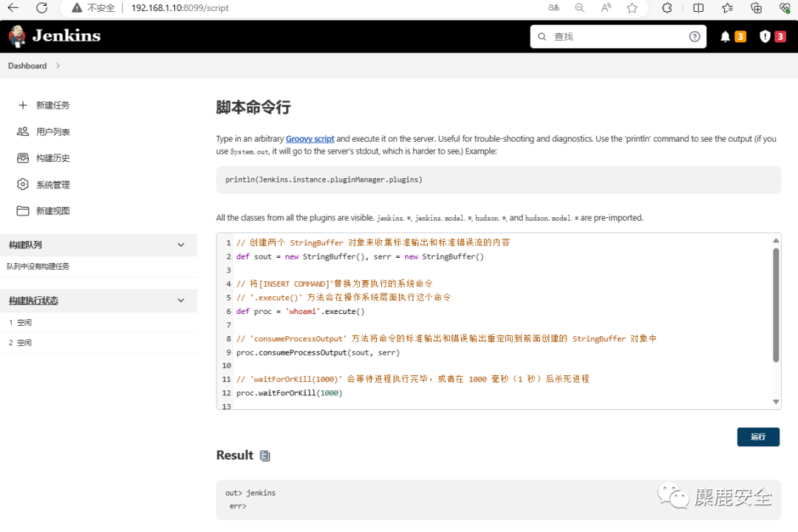Click the browser address bar URL
Viewport: 798px width, 532px height.
(180, 7)
